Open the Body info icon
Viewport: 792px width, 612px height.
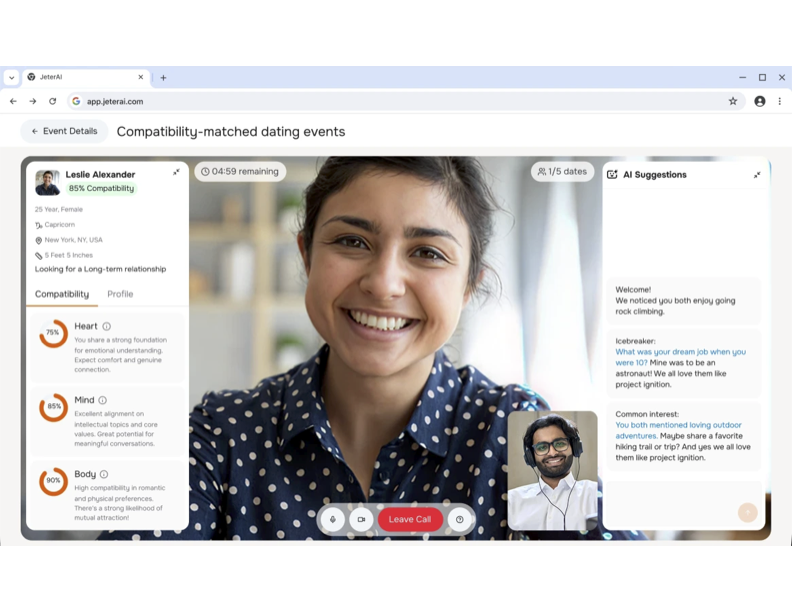coord(104,474)
